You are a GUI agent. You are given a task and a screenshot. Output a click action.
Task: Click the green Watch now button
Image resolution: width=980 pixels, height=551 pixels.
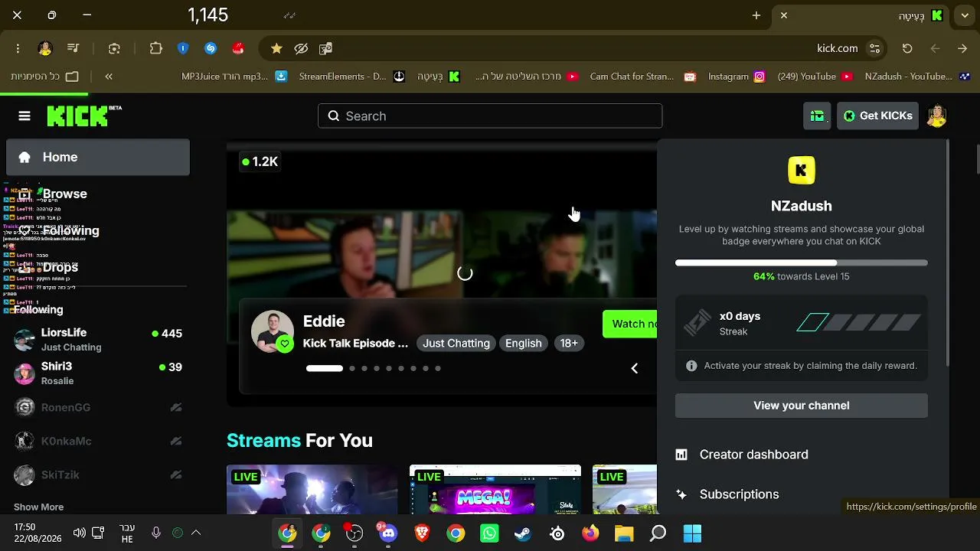tap(630, 324)
